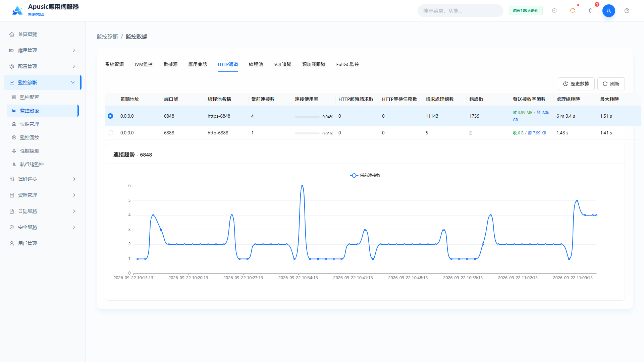Image resolution: width=644 pixels, height=362 pixels.
Task: Expand the 資源管理 menu arrow
Action: (74, 195)
